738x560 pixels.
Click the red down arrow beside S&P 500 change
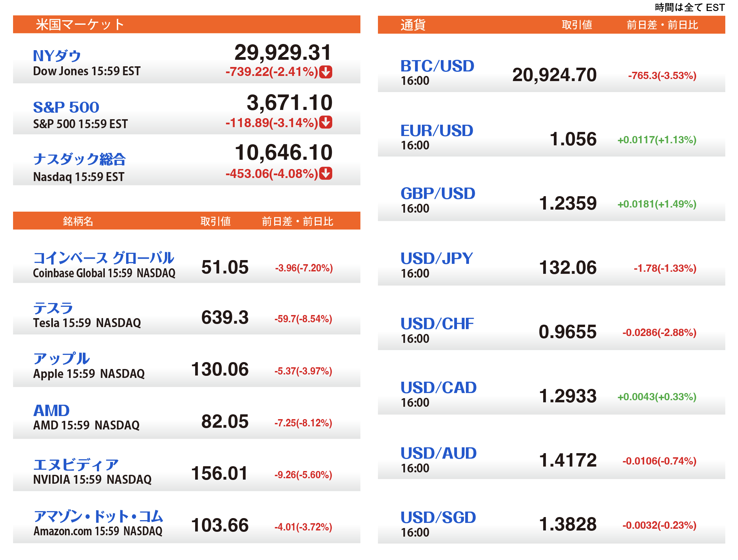[325, 122]
